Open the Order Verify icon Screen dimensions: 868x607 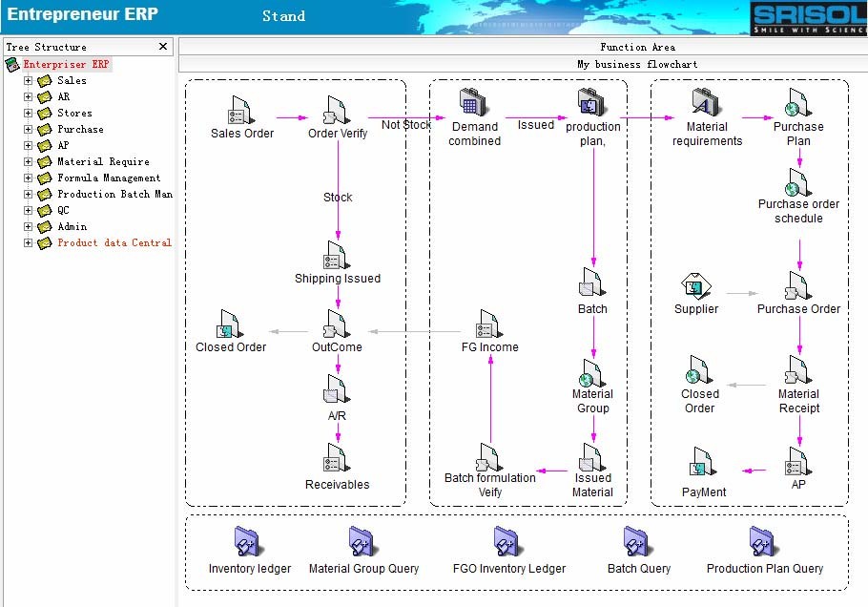pos(337,110)
